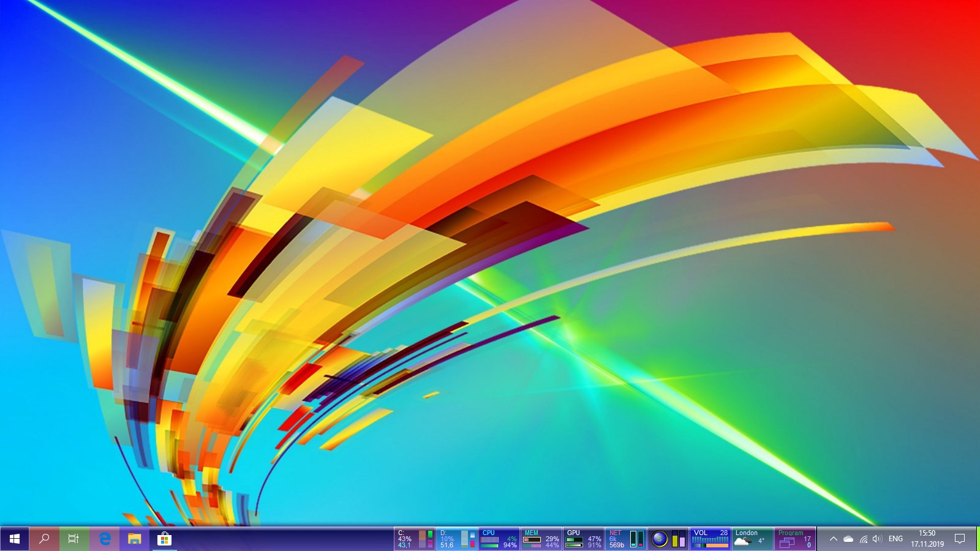Open Microsoft Store app
The width and height of the screenshot is (980, 551).
164,539
